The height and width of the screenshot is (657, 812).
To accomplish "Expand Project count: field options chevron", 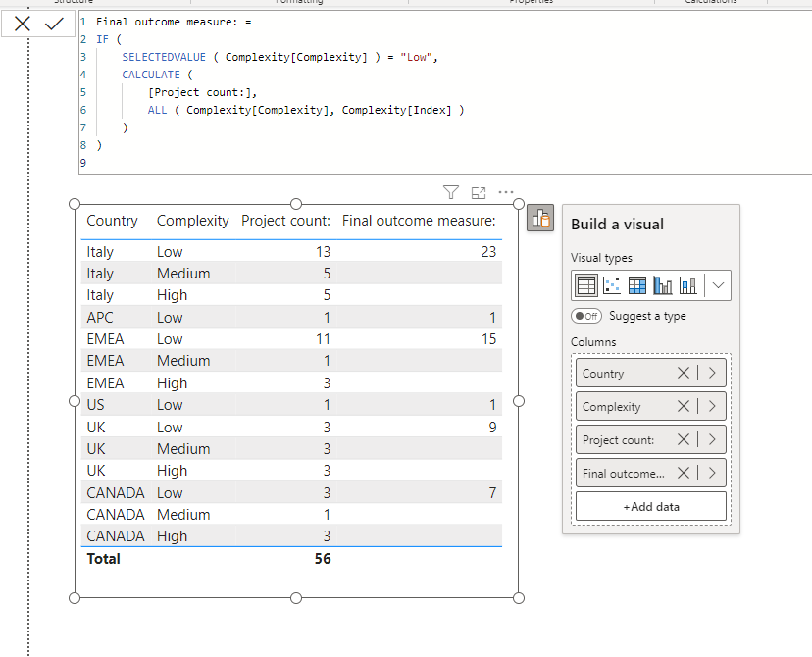I will point(712,439).
